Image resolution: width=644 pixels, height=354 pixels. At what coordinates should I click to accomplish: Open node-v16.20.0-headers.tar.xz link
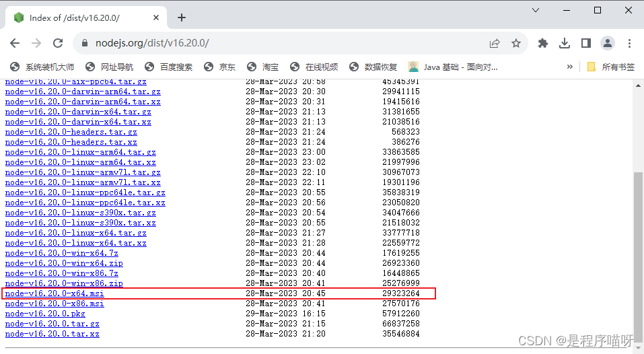click(x=71, y=142)
